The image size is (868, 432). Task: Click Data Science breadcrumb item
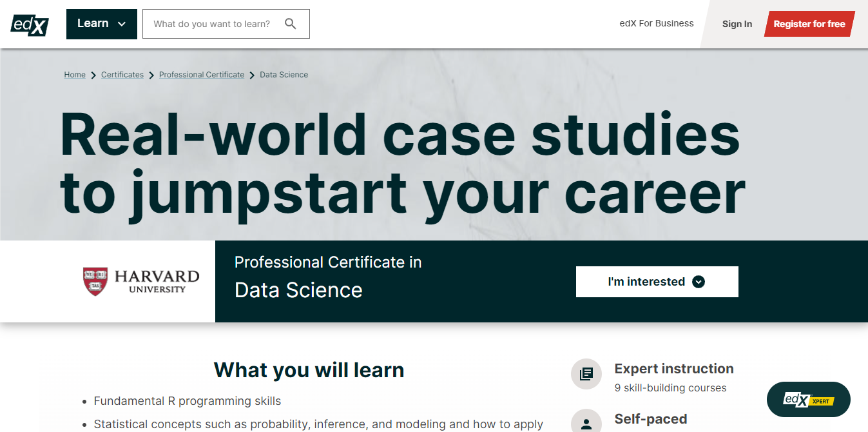[x=284, y=75]
